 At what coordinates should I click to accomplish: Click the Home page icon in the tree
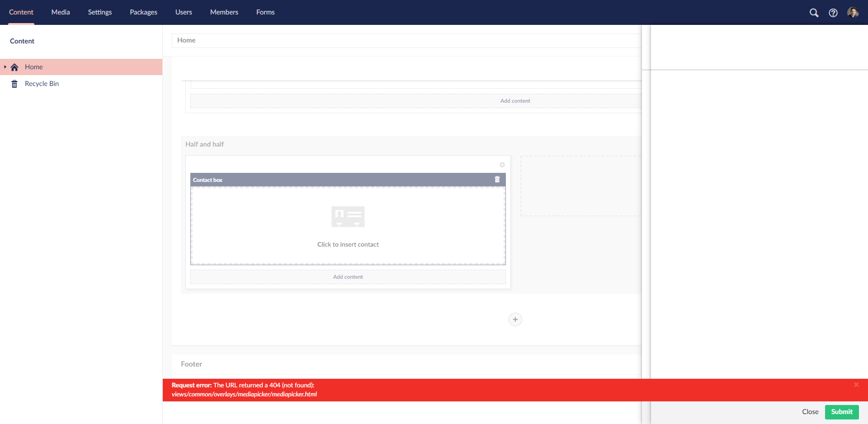tap(14, 67)
